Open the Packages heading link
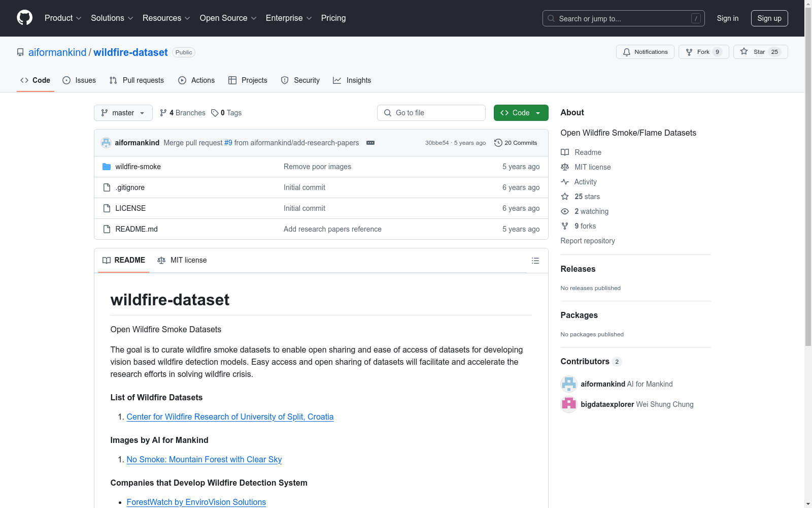 (x=579, y=315)
